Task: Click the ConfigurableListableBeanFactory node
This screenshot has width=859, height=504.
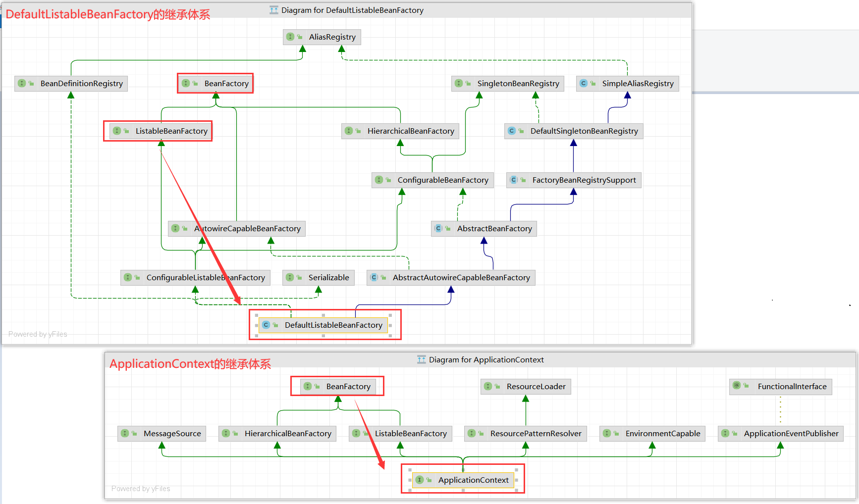Action: click(195, 278)
